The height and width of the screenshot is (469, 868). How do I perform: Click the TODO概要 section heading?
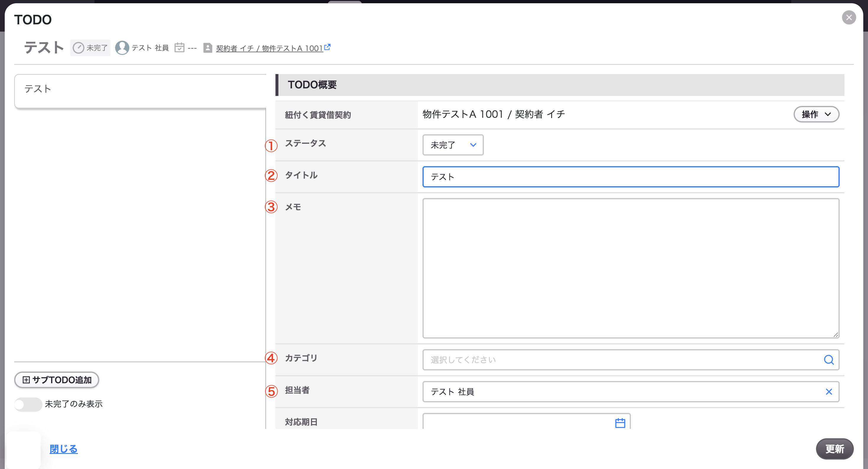(x=312, y=85)
